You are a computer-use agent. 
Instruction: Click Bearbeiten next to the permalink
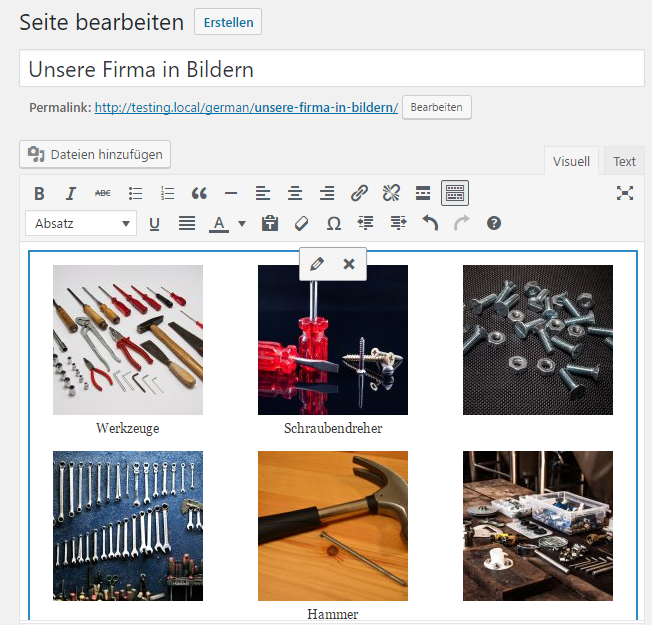pyautogui.click(x=437, y=107)
